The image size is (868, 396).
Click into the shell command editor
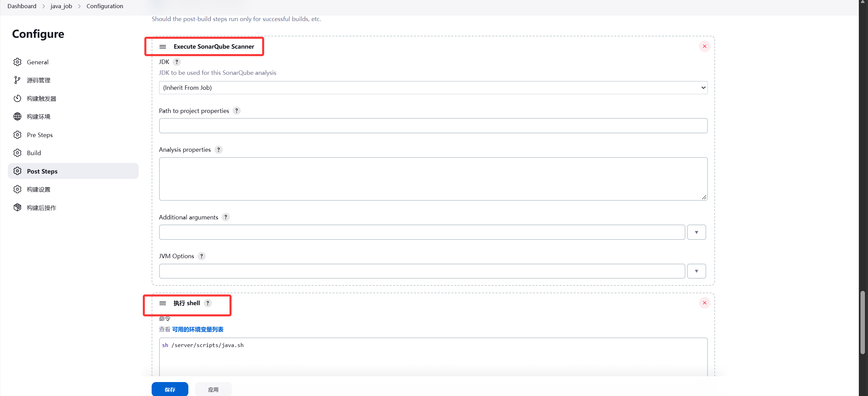(433, 357)
